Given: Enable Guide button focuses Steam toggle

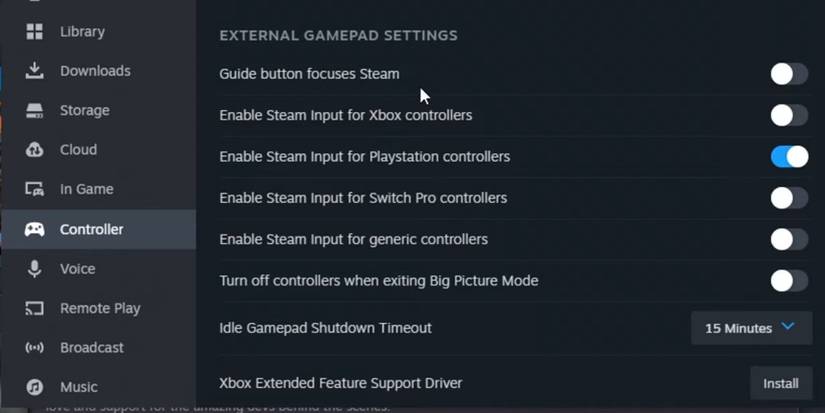Looking at the screenshot, I should click(x=789, y=74).
